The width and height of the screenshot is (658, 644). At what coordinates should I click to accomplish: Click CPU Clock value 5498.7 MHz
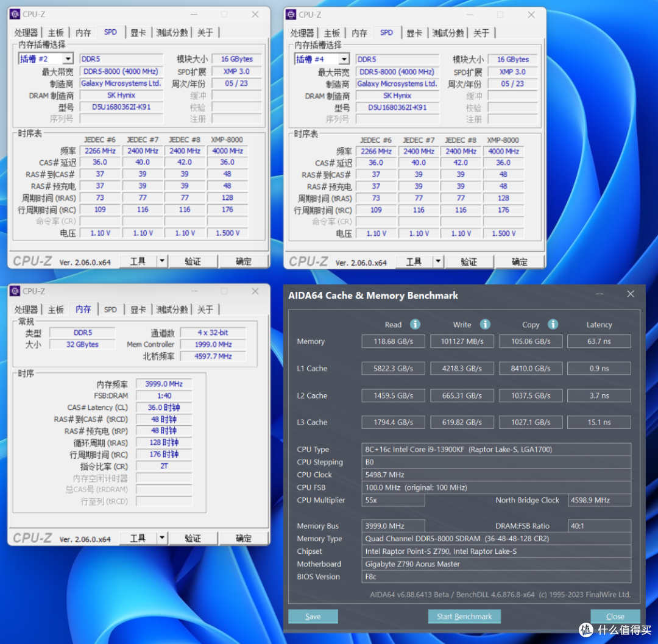point(496,475)
